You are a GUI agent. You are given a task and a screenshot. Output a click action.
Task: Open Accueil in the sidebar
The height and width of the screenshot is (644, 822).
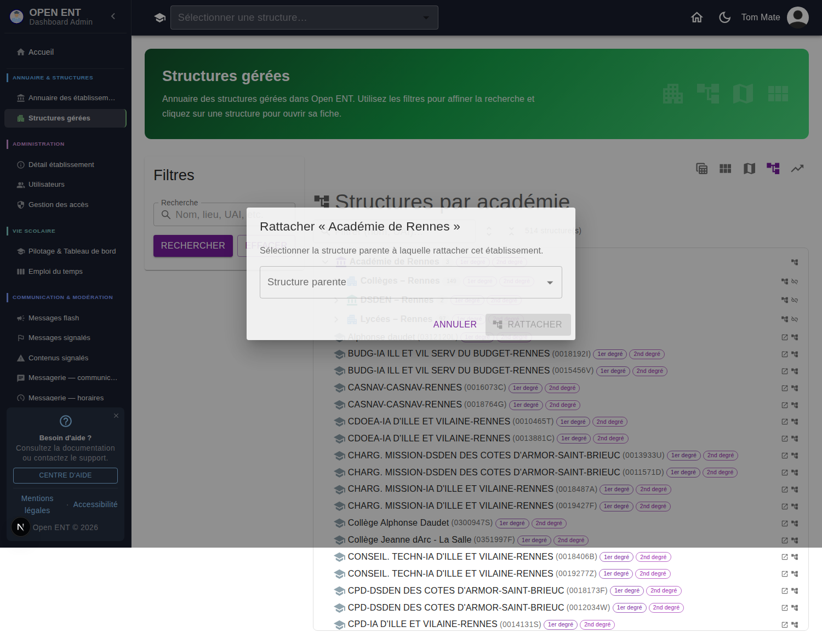pyautogui.click(x=65, y=52)
